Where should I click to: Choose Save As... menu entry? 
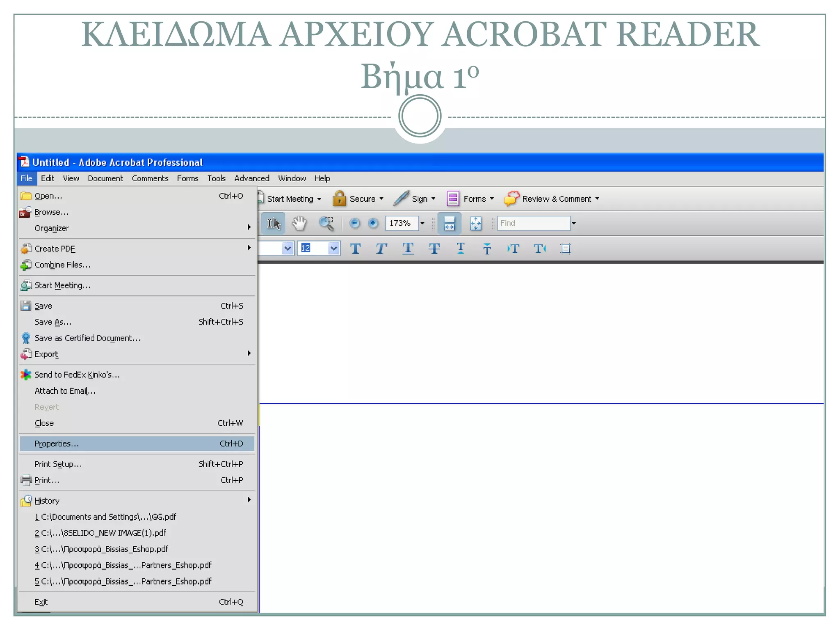tap(137, 322)
